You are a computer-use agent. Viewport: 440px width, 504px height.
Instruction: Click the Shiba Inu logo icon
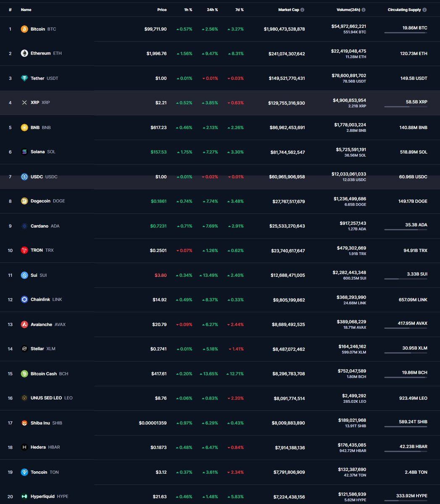(24, 423)
